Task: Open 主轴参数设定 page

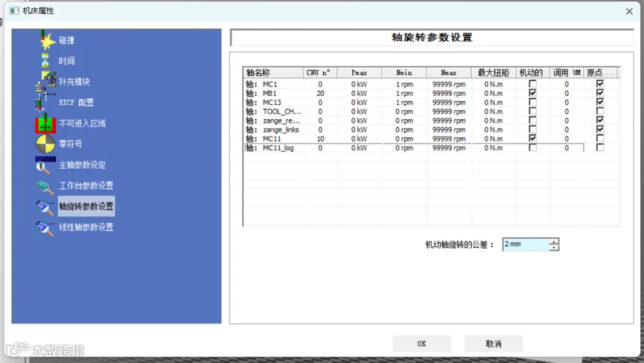Action: (x=82, y=165)
